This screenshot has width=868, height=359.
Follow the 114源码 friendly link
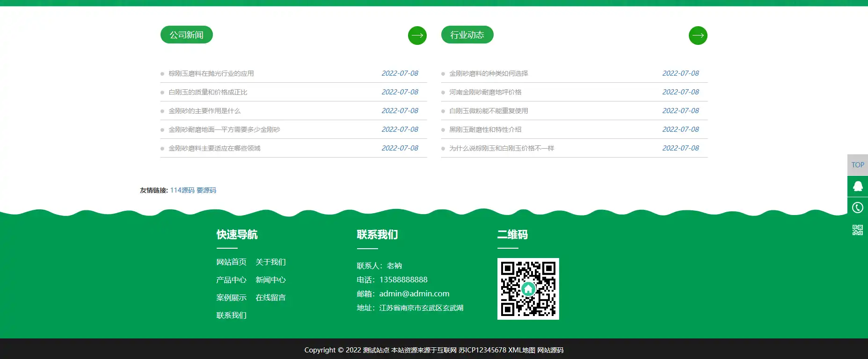pyautogui.click(x=182, y=190)
